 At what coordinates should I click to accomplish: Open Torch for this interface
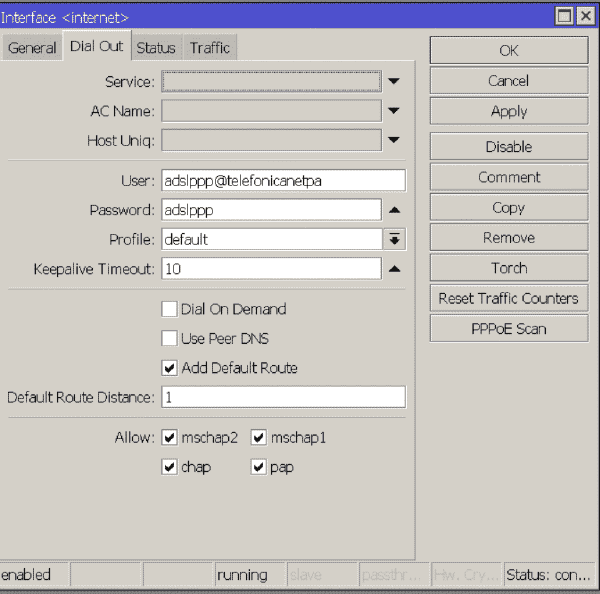(x=509, y=268)
